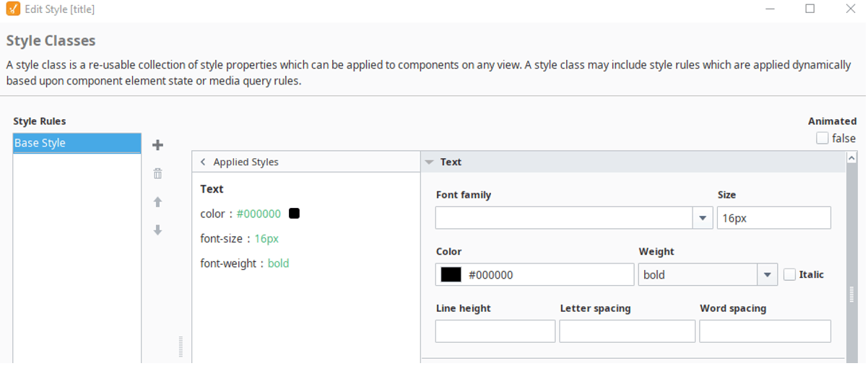
Task: Toggle the Italic checkbox
Action: pos(789,274)
